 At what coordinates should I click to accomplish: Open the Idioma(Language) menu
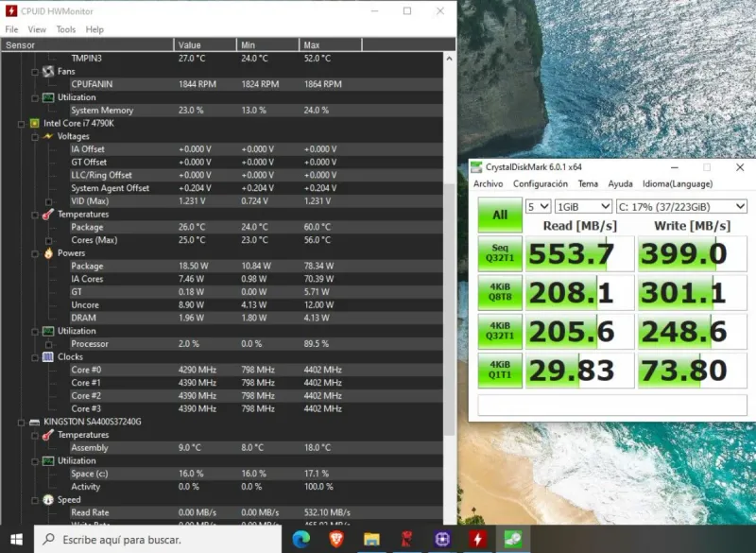[677, 183]
